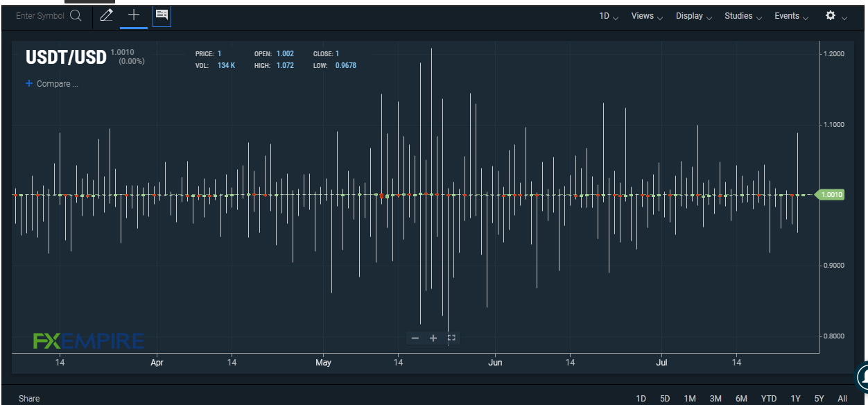Click the HIGH value 1.072
The width and height of the screenshot is (868, 405).
[285, 66]
